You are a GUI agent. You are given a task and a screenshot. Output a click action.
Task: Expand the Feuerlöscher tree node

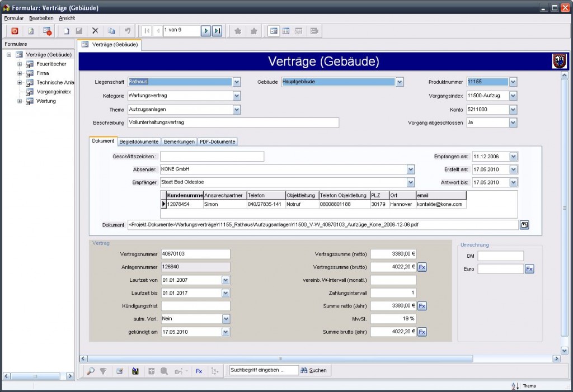[x=20, y=64]
